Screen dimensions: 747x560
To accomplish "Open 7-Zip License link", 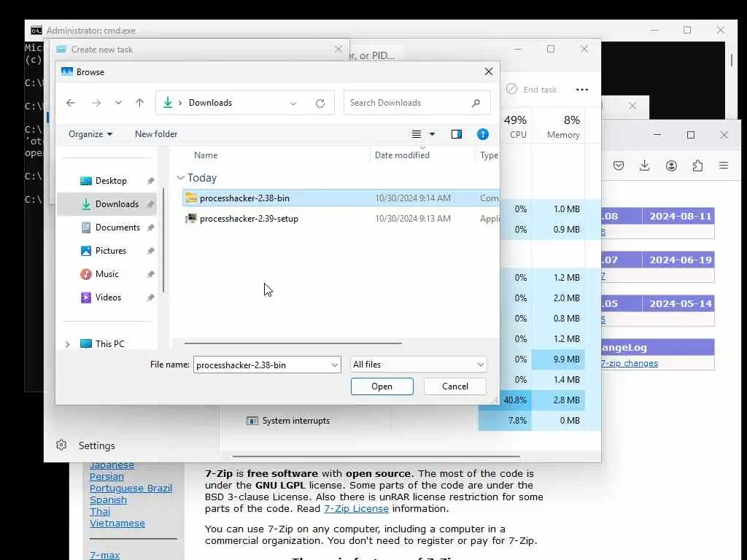I will point(356,509).
